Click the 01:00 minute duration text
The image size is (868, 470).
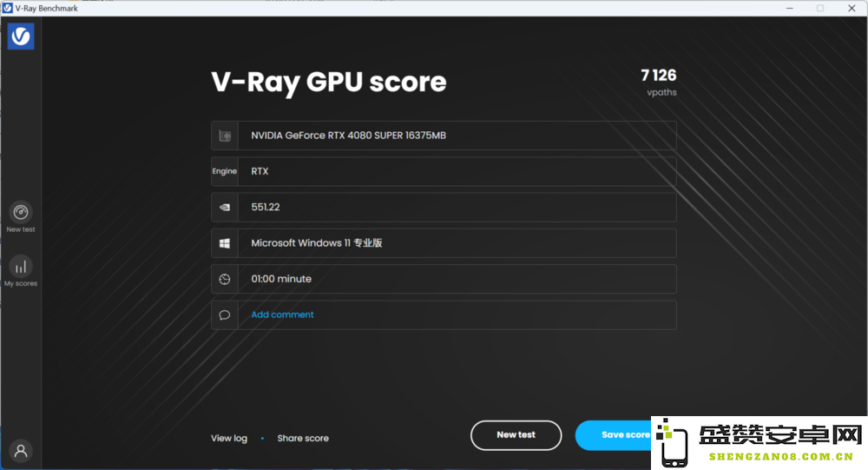coord(281,280)
